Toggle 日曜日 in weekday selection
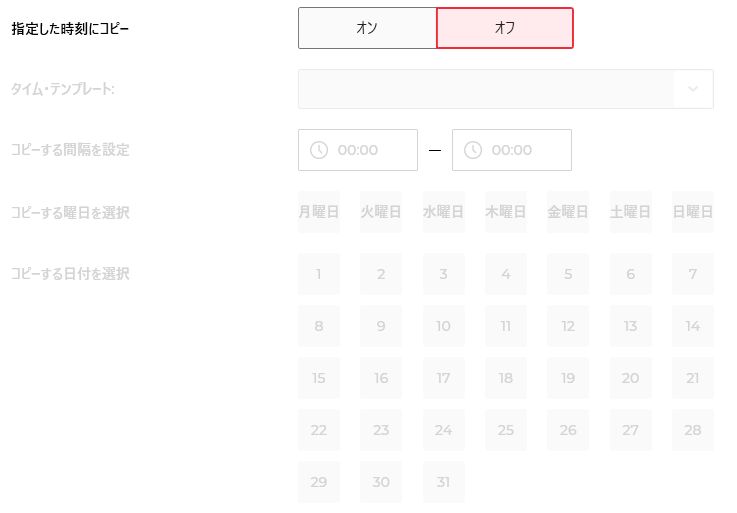Image resolution: width=737 pixels, height=513 pixels. pyautogui.click(x=693, y=212)
